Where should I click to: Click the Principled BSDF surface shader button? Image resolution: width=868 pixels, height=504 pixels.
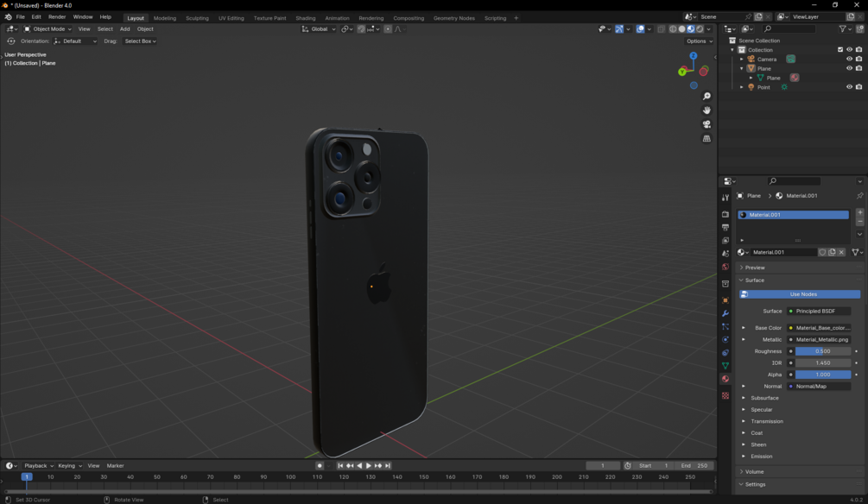[x=820, y=311]
